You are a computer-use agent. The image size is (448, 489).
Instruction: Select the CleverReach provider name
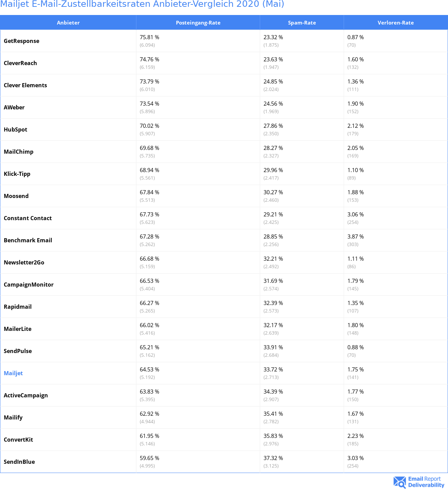pyautogui.click(x=20, y=63)
